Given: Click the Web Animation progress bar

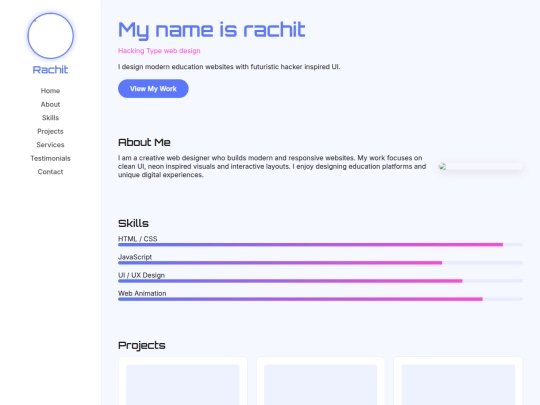Looking at the screenshot, I should pyautogui.click(x=320, y=299).
